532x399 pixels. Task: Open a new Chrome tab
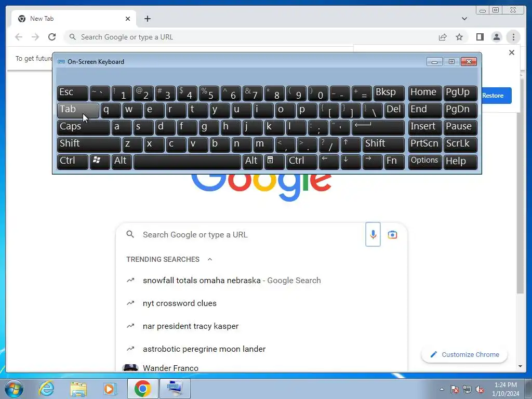147,19
